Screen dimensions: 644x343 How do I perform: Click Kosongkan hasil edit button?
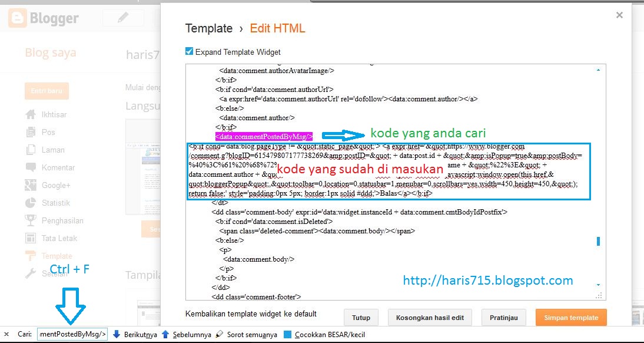430,318
